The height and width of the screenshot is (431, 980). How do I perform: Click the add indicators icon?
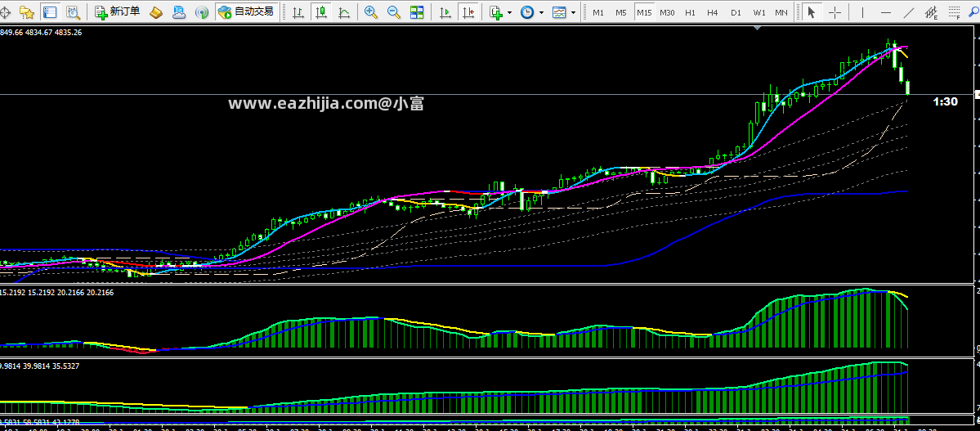pyautogui.click(x=495, y=12)
